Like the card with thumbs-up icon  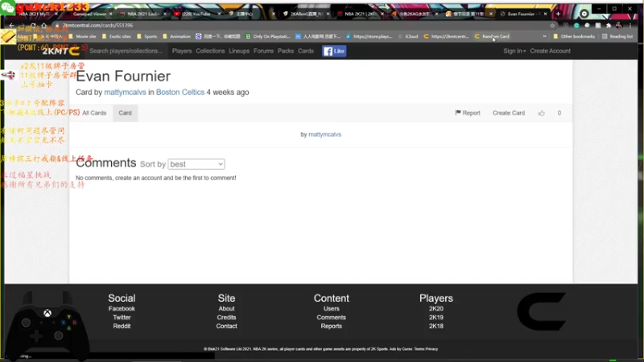point(542,113)
